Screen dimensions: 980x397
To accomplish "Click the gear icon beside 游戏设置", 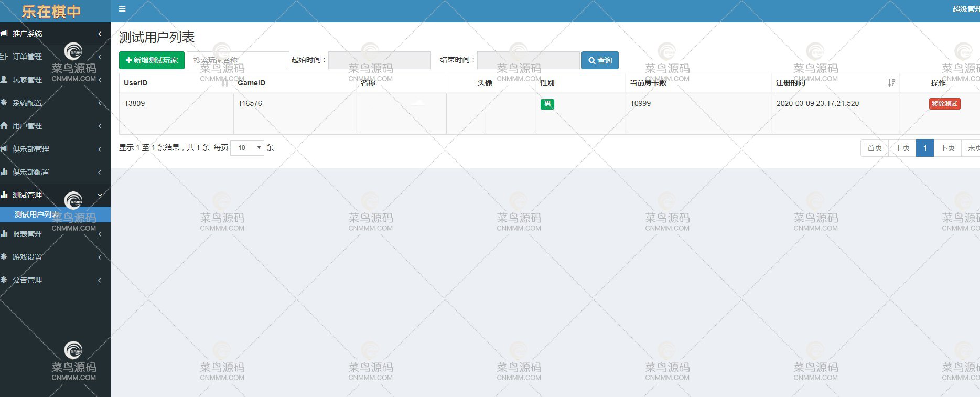I will click(x=4, y=257).
